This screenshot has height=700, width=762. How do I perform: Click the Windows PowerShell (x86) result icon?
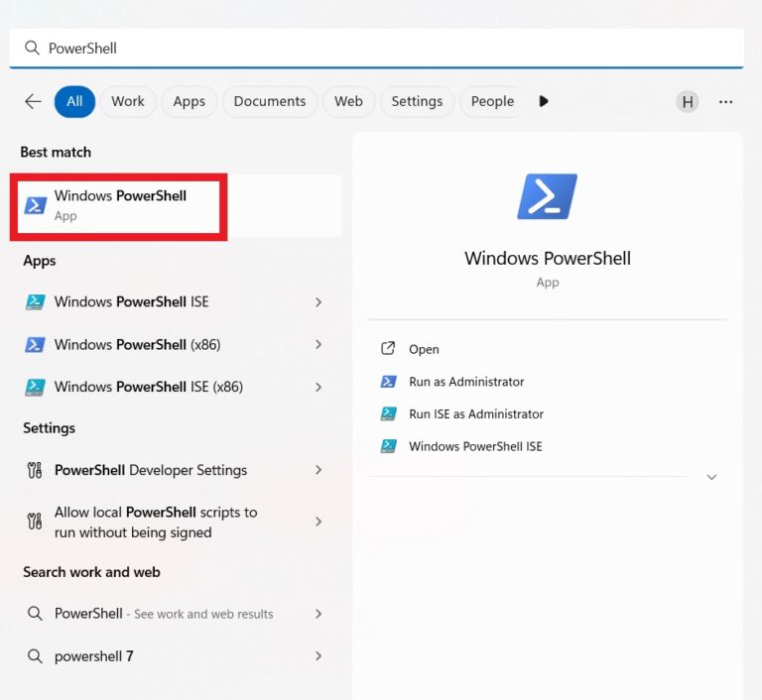click(35, 345)
